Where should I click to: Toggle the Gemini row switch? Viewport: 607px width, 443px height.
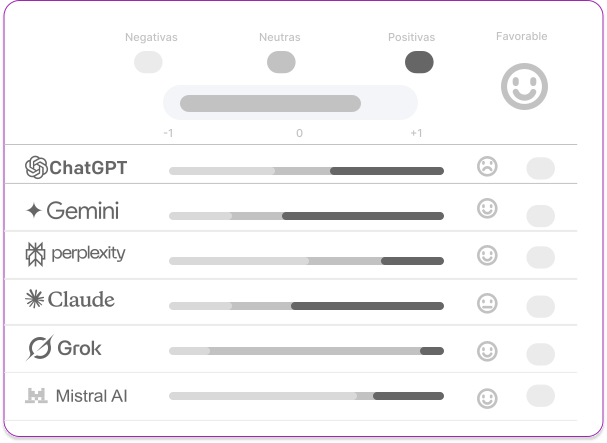click(x=540, y=215)
